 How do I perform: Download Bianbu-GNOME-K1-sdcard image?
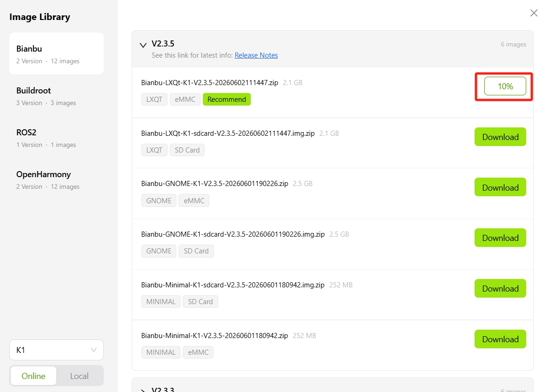click(500, 238)
